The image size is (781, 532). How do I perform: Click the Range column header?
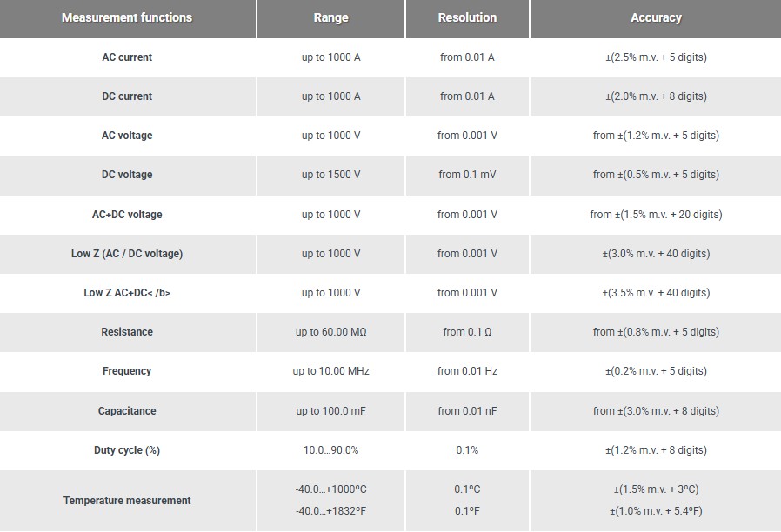pyautogui.click(x=330, y=17)
